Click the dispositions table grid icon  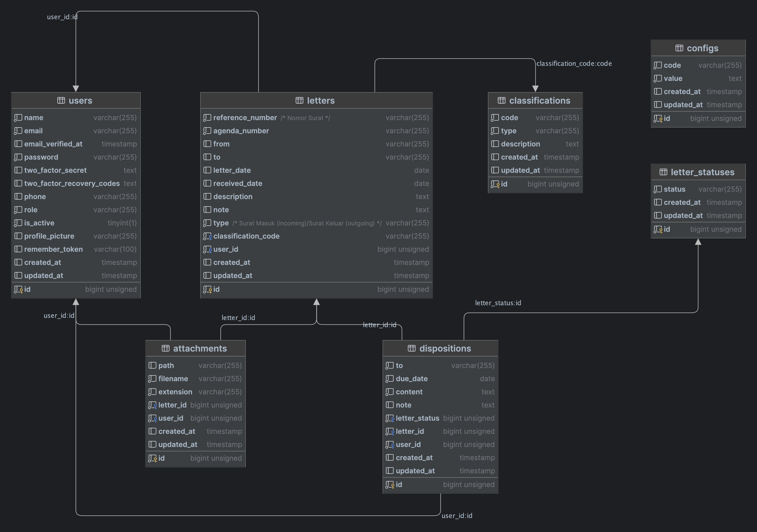(411, 348)
